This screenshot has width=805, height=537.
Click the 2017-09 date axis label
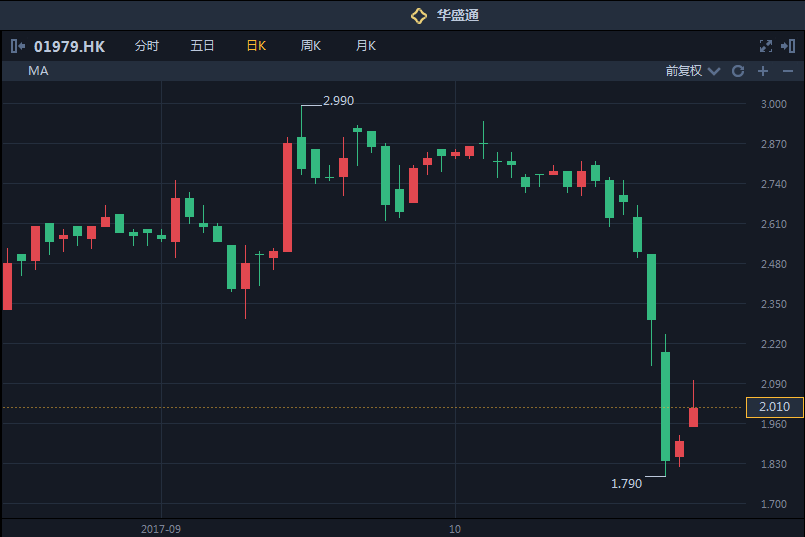coord(160,528)
